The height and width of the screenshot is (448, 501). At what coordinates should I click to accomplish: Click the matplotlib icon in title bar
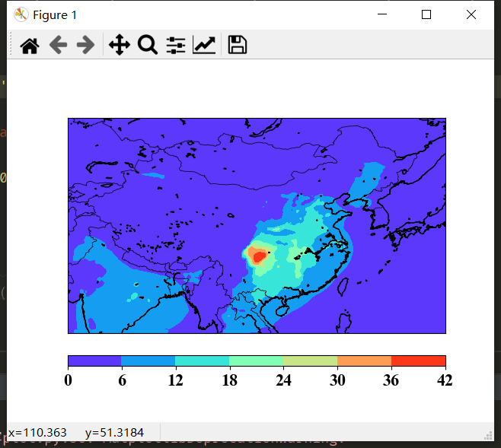[x=21, y=14]
